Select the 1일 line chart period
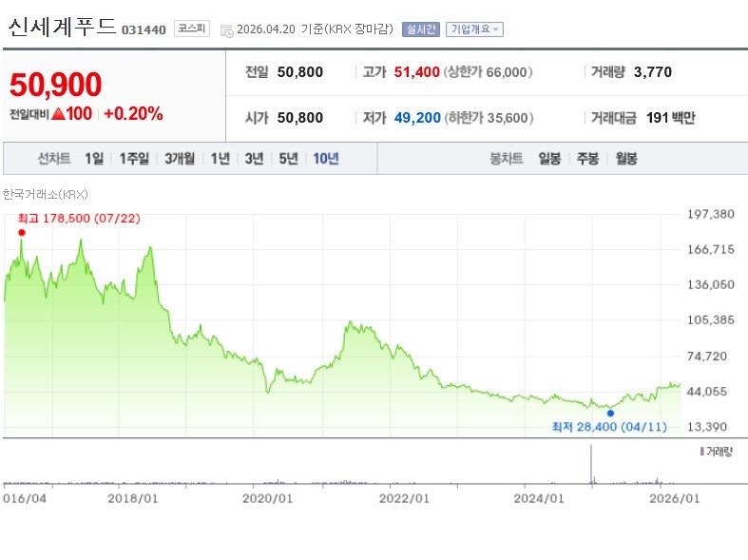Image resolution: width=748 pixels, height=560 pixels. 94,159
